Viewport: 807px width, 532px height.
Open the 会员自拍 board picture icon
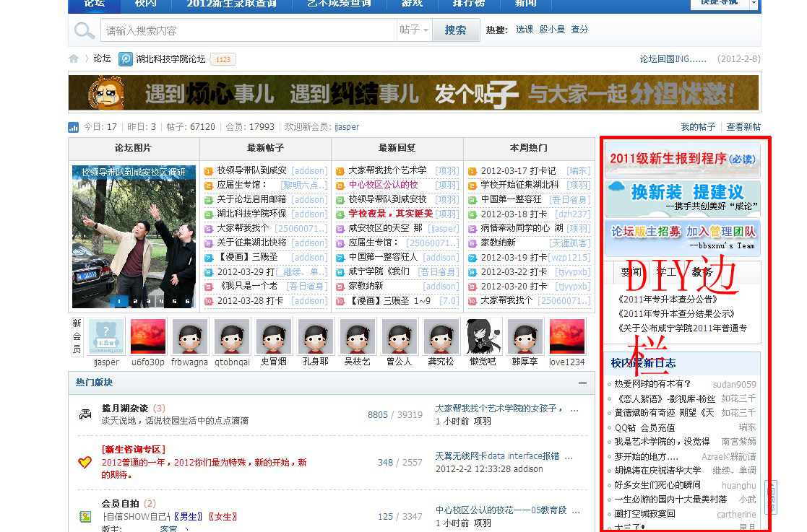tap(85, 516)
